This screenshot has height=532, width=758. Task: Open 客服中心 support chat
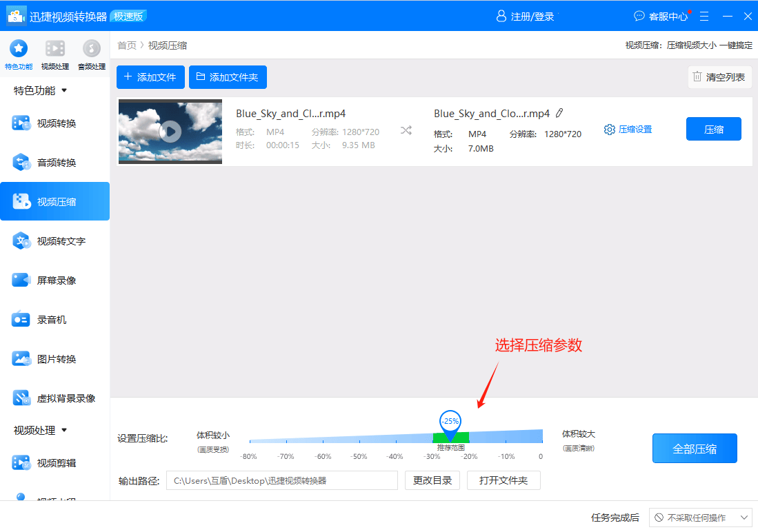click(x=661, y=17)
